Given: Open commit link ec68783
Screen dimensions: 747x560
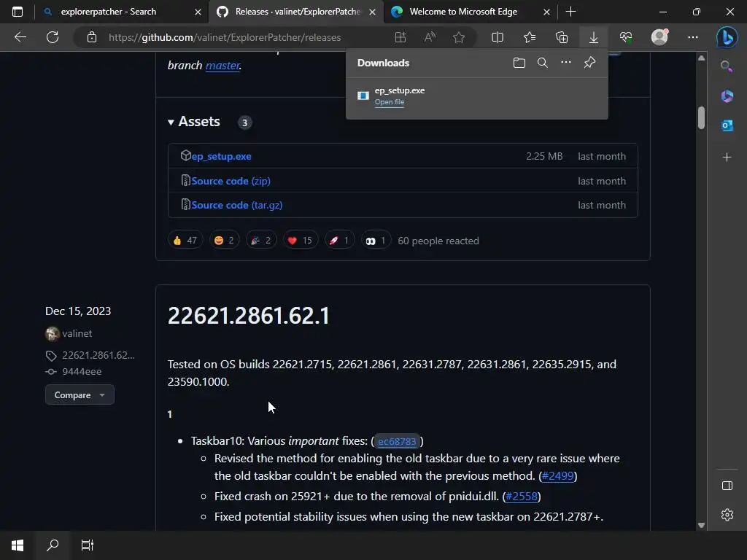Looking at the screenshot, I should point(397,441).
